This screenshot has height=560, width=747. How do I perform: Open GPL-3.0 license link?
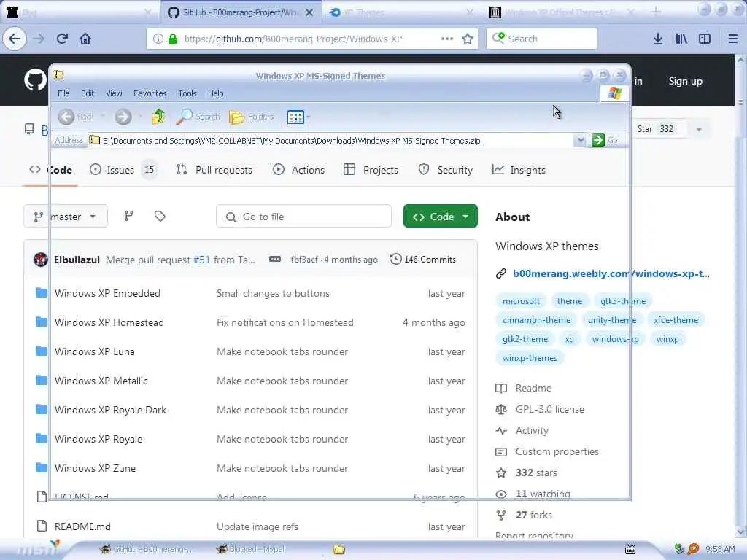(x=550, y=410)
